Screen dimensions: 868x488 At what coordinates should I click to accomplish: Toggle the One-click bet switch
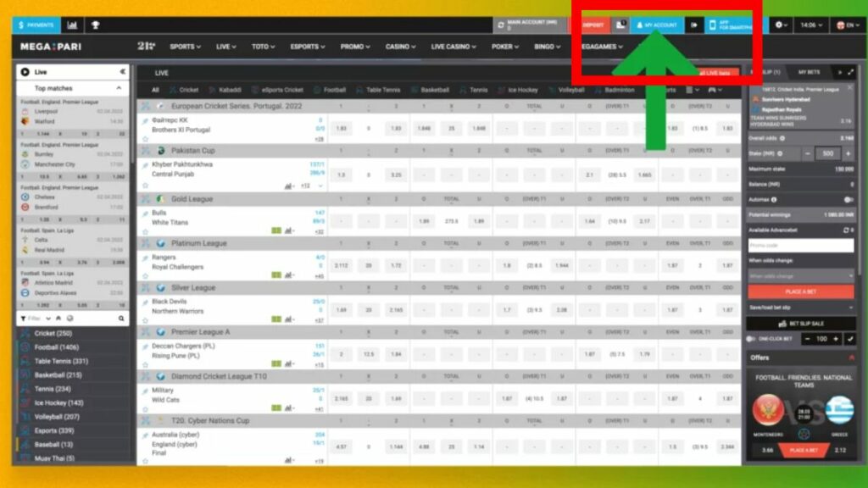(x=751, y=339)
